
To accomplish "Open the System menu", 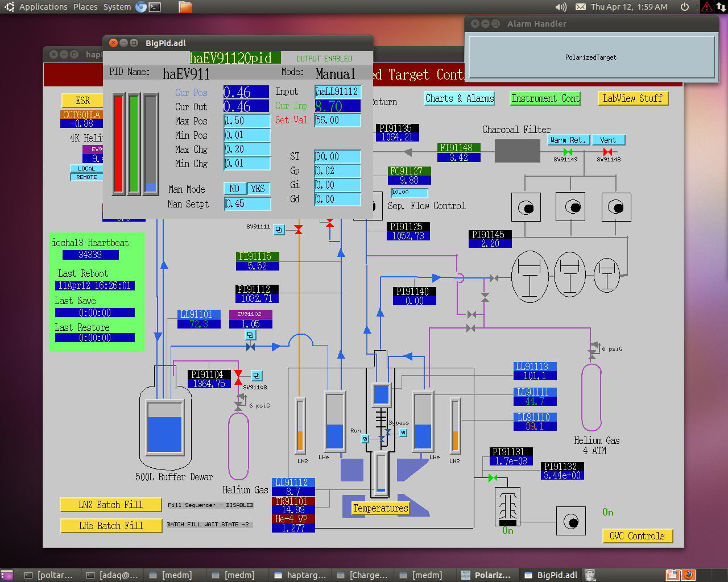I will coord(117,7).
